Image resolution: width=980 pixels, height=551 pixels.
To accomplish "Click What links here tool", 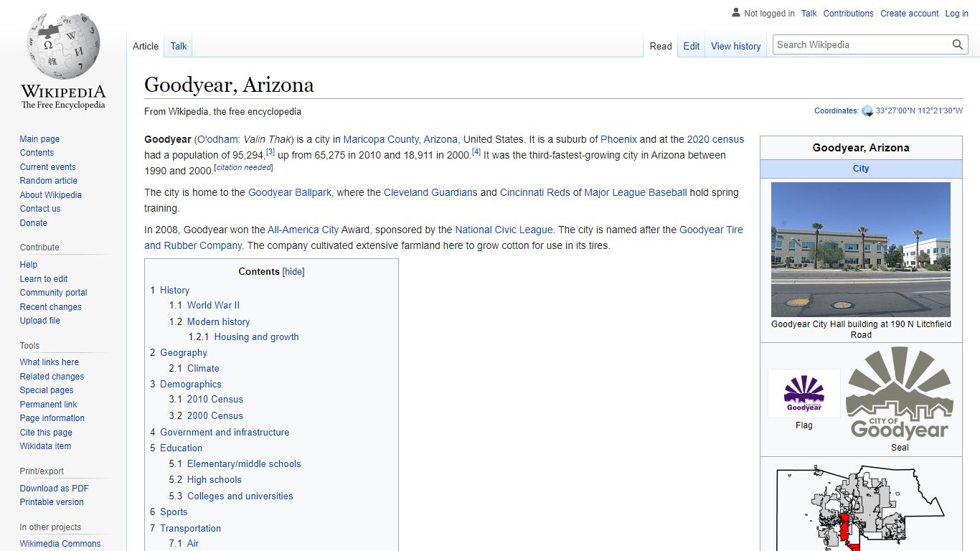I will 49,362.
